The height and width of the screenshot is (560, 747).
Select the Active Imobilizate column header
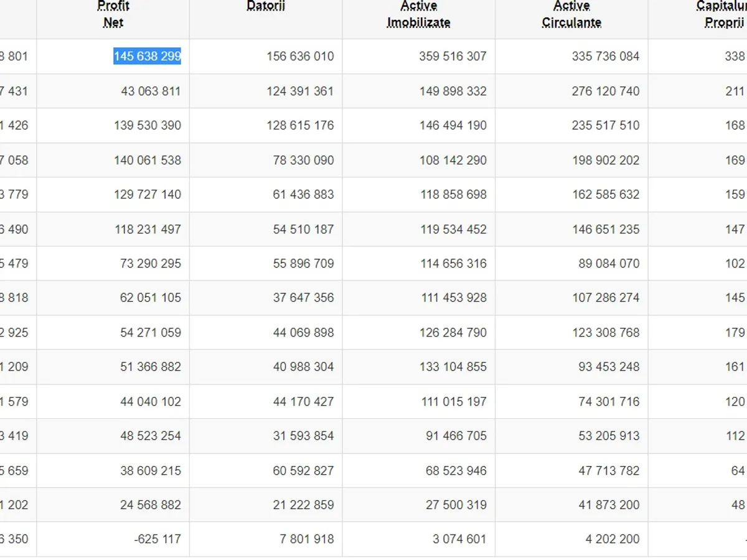[x=419, y=14]
